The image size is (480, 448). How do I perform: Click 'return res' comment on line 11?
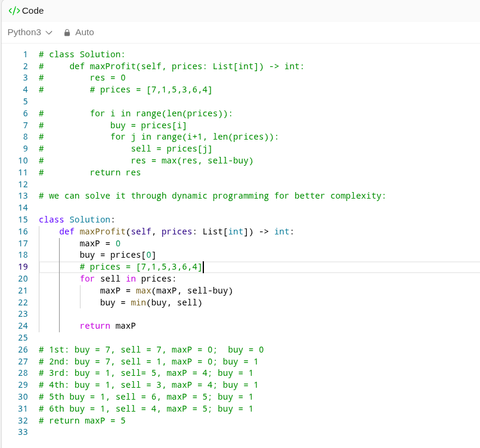[115, 173]
